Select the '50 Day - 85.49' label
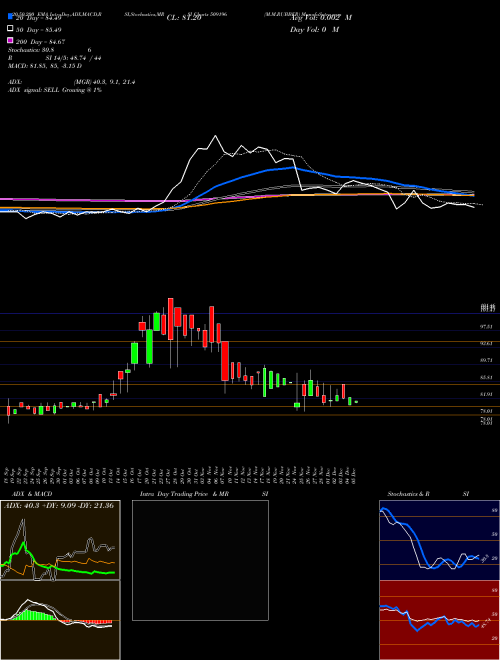The height and width of the screenshot is (660, 500). point(39,30)
